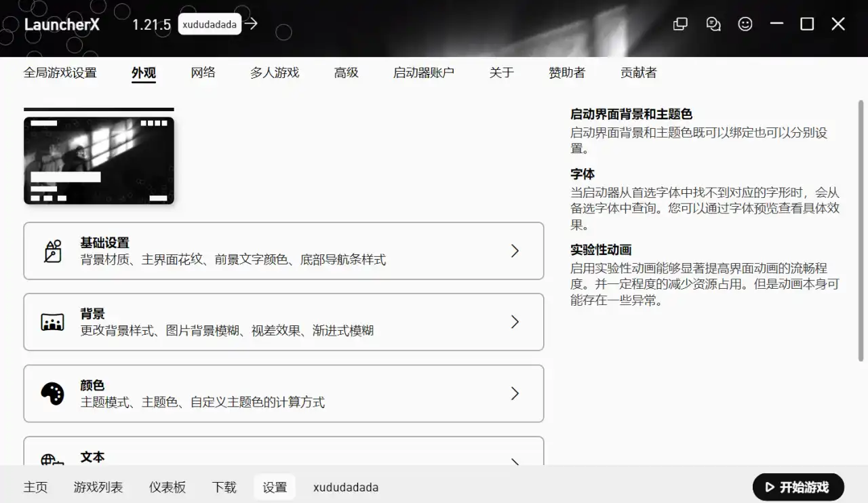Expand the 颜色 chevron
The image size is (868, 503).
[515, 393]
